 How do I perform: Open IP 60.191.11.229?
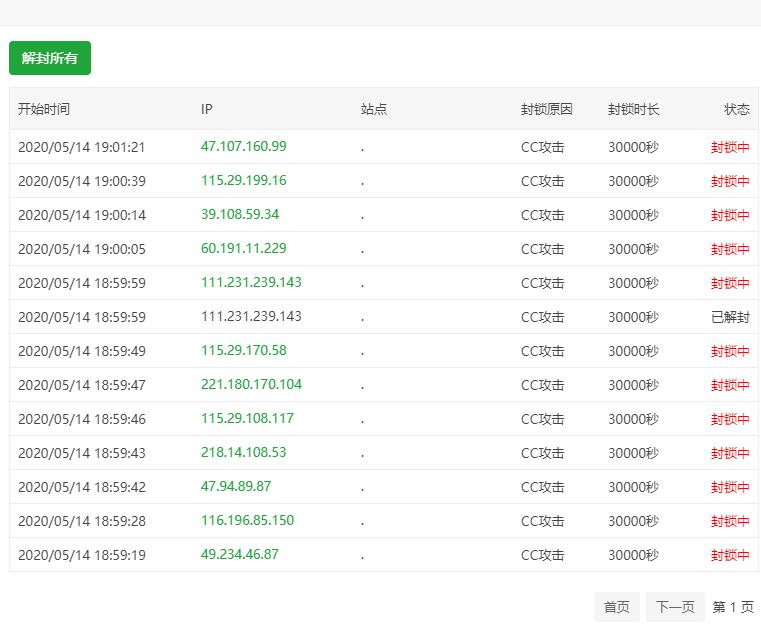(x=244, y=248)
